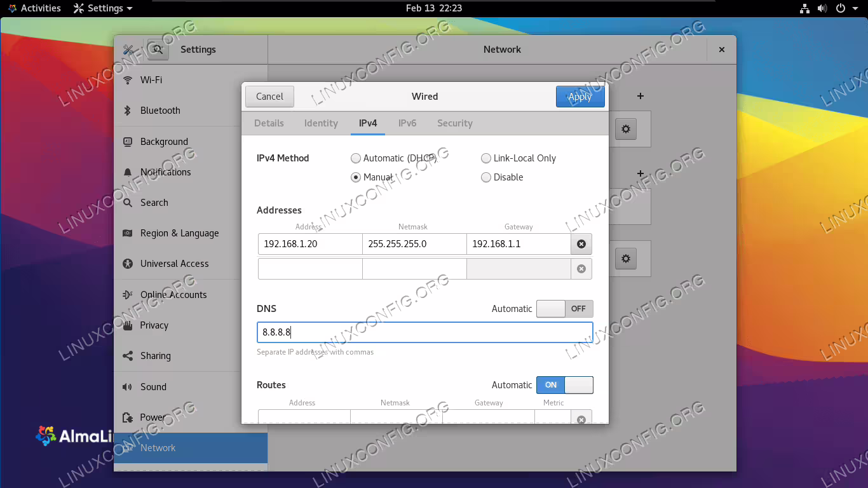The width and height of the screenshot is (868, 488).
Task: Select Network in the Settings sidebar
Action: point(191,448)
